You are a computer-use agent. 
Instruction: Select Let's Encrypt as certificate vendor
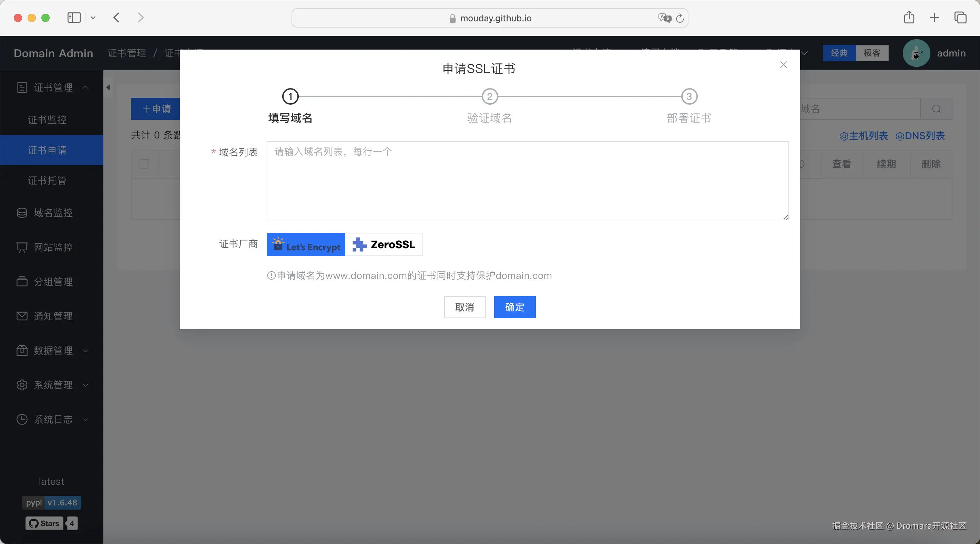coord(306,244)
